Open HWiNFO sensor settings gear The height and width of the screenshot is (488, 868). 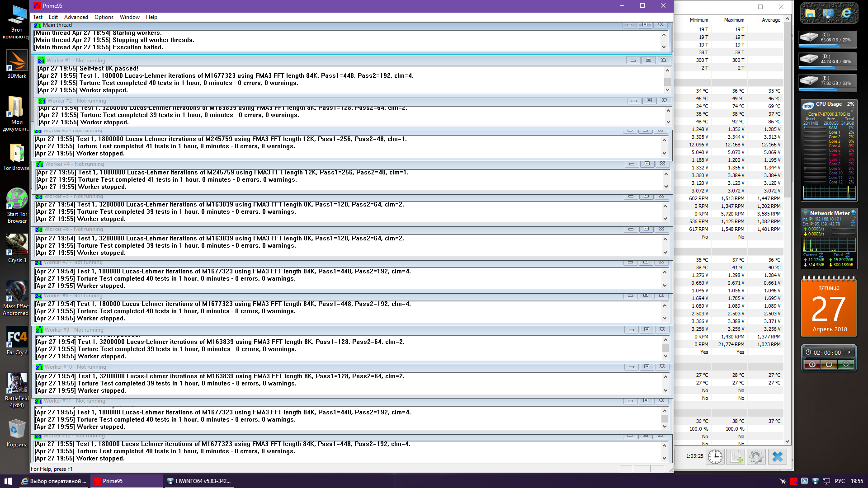pos(756,456)
